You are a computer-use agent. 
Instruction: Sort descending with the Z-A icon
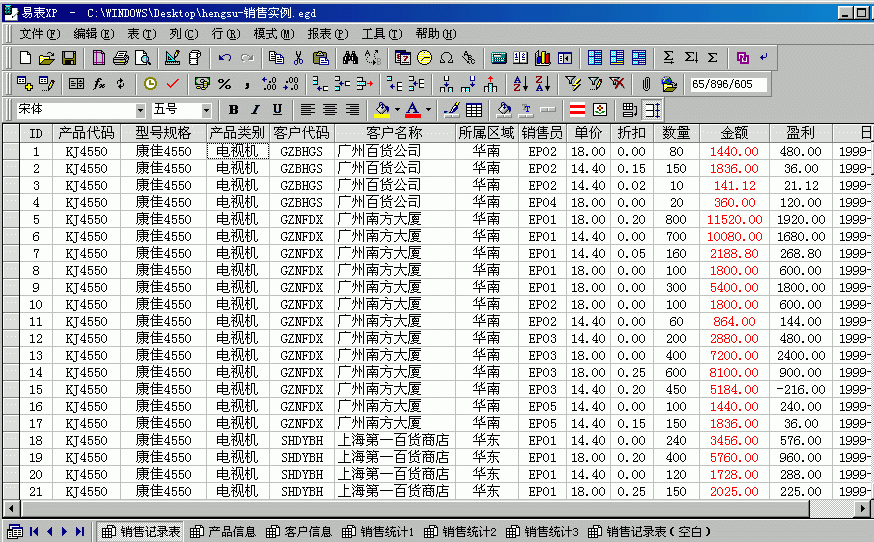point(542,84)
